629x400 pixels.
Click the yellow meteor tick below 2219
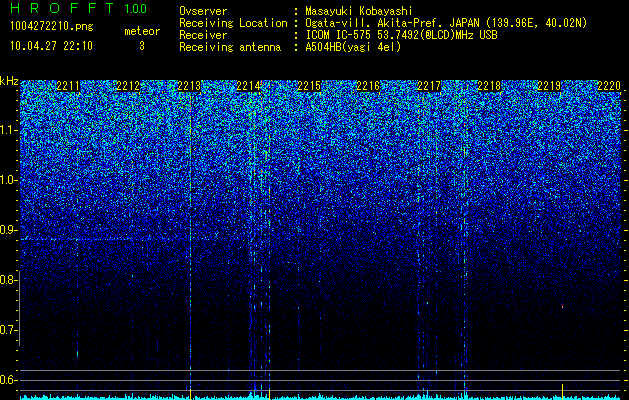pos(562,392)
